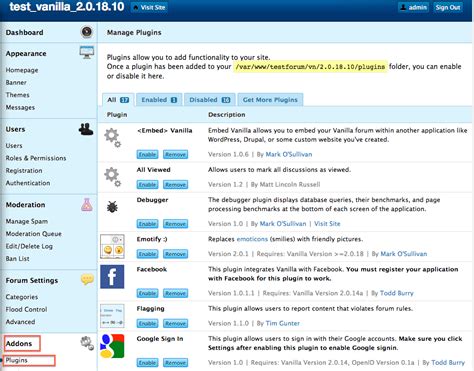The width and height of the screenshot is (474, 371).
Task: Enable the All Viewed plugin
Action: (x=147, y=184)
